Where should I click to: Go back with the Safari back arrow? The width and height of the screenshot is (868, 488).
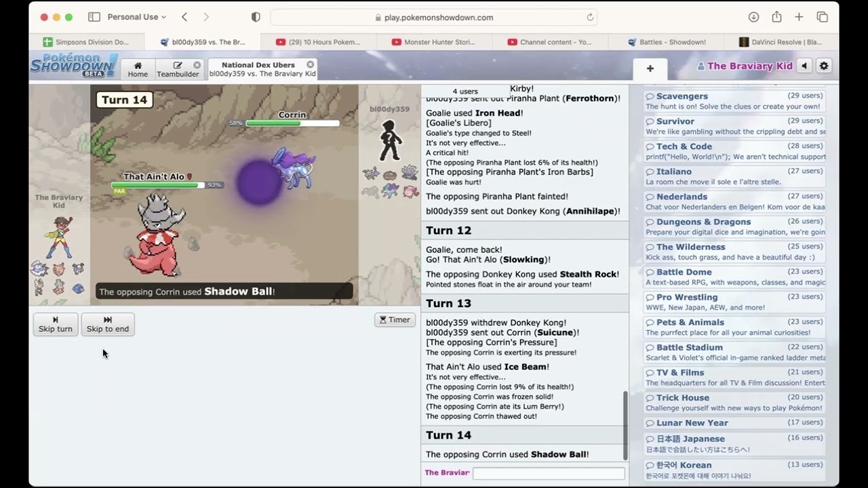(x=184, y=17)
